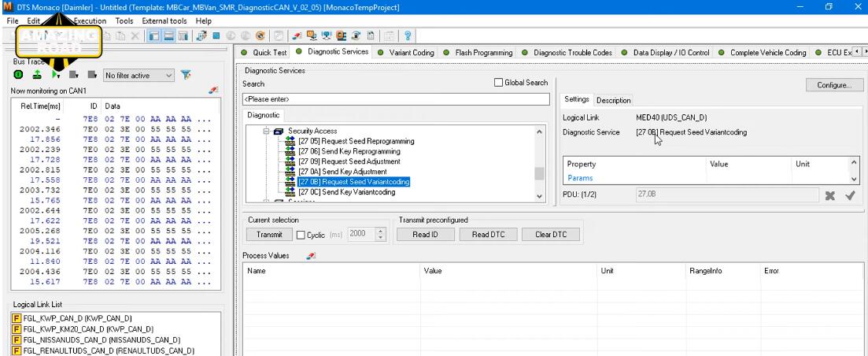This screenshot has width=868, height=356.
Task: Click the bus trace online green button
Action: coord(18,75)
